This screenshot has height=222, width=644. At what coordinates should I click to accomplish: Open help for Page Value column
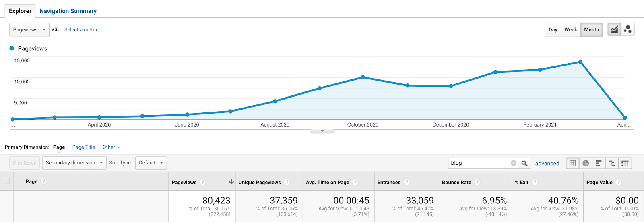click(x=619, y=182)
